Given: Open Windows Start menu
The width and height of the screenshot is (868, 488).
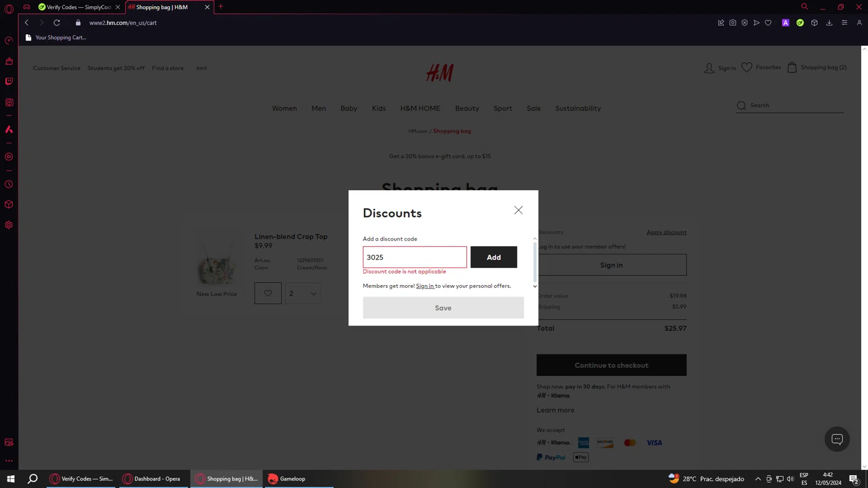Looking at the screenshot, I should tap(10, 479).
